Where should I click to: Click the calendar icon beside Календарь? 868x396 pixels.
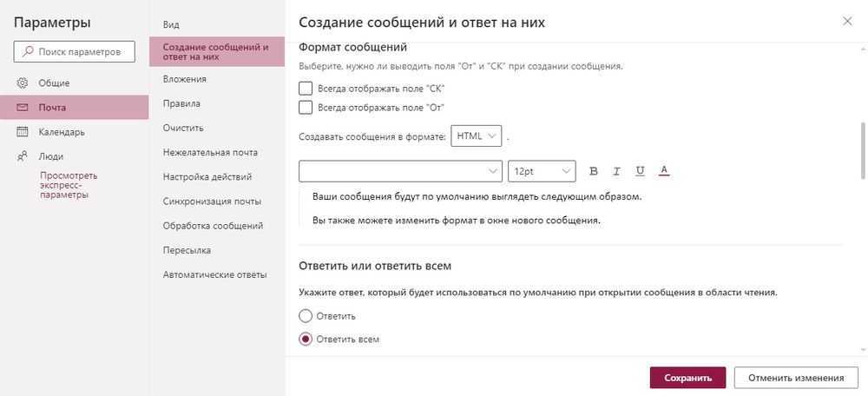tap(23, 132)
